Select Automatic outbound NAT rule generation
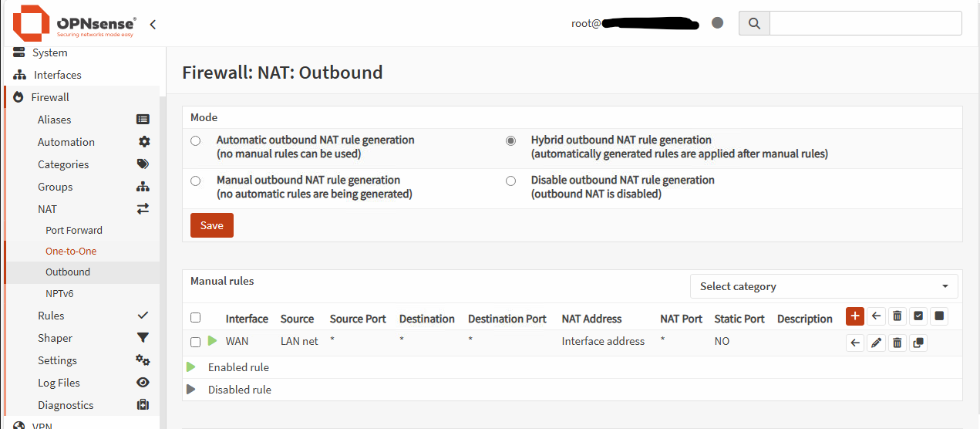The width and height of the screenshot is (980, 429). click(196, 140)
